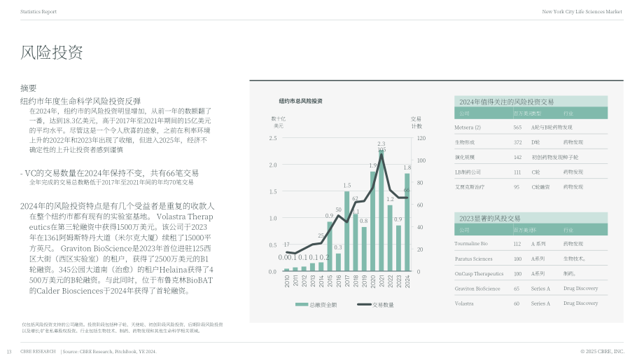Click the chart title 纽约市总风险投资
Viewport: 644px width, 363px height.
coord(300,101)
